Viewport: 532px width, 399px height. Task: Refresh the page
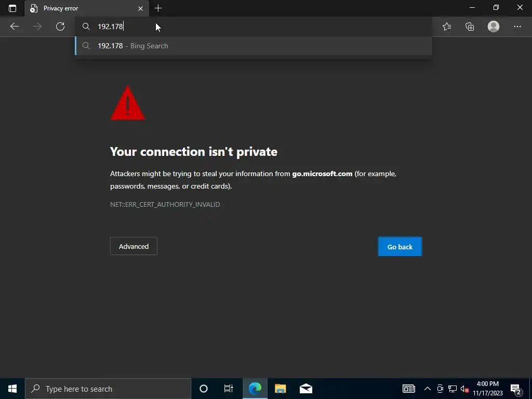coord(60,26)
